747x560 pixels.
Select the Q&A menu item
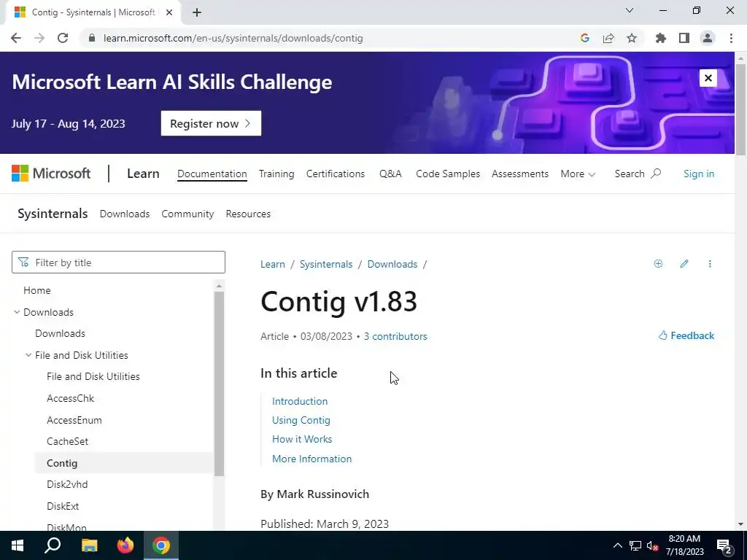pyautogui.click(x=390, y=174)
